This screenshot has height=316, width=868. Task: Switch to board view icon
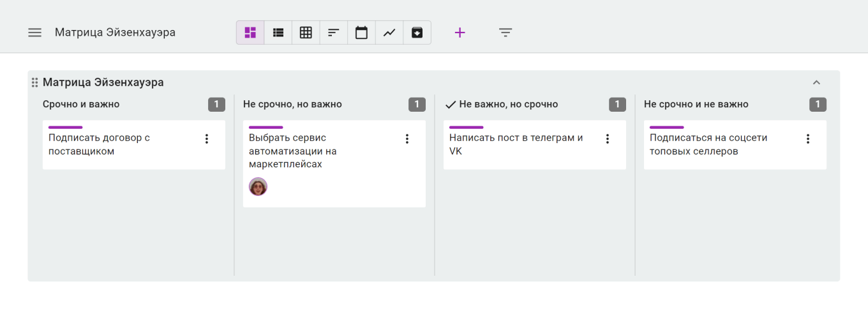coord(250,33)
